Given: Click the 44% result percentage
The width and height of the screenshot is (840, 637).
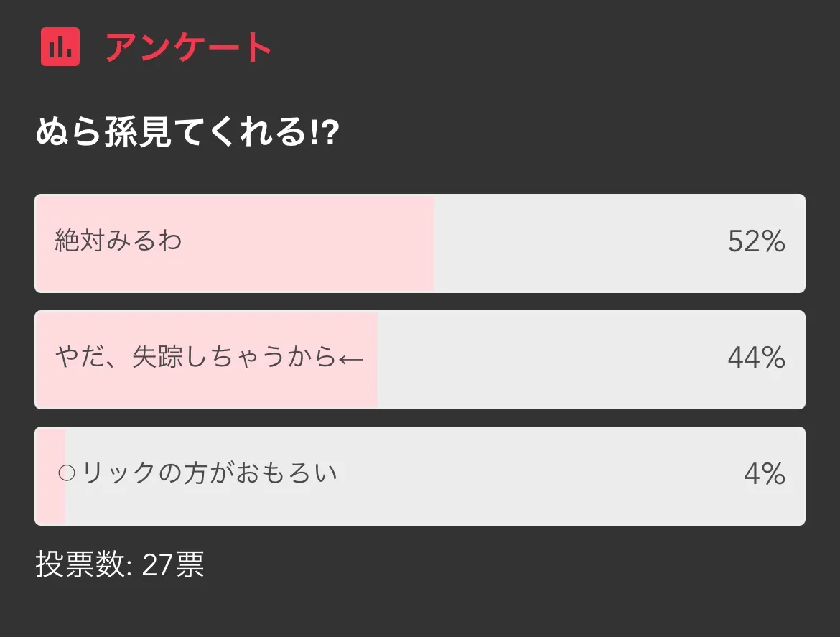Looking at the screenshot, I should pyautogui.click(x=756, y=358).
